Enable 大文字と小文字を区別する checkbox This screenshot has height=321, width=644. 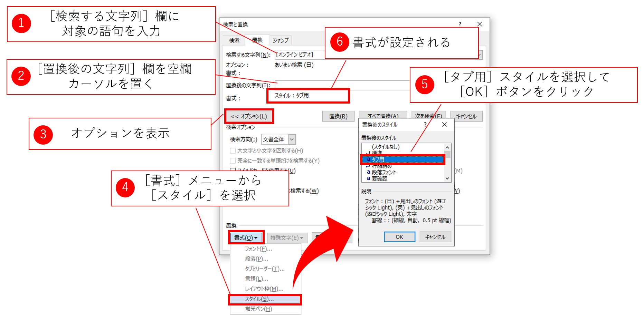[x=233, y=151]
